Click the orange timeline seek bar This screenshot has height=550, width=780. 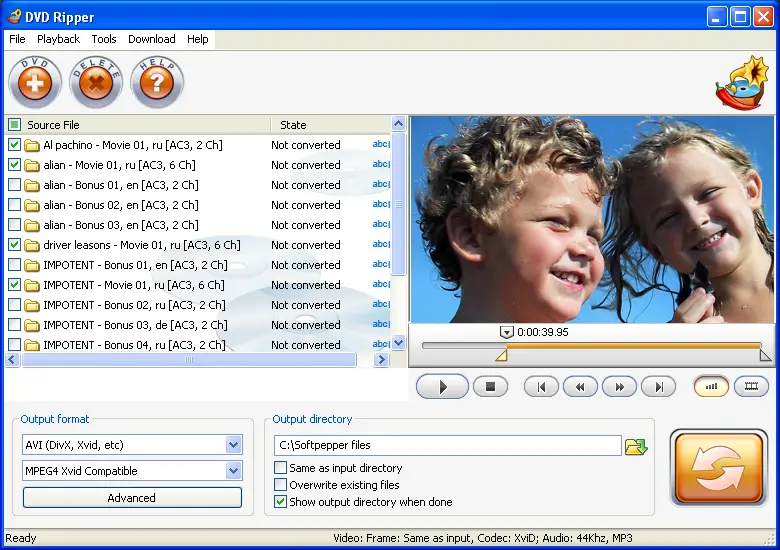[634, 345]
